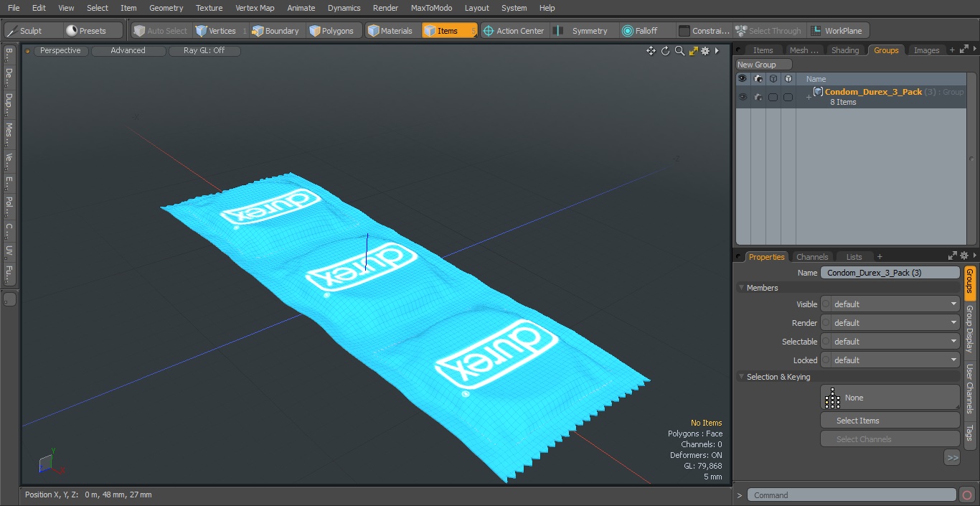
Task: Click the Select Items button
Action: [890, 421]
